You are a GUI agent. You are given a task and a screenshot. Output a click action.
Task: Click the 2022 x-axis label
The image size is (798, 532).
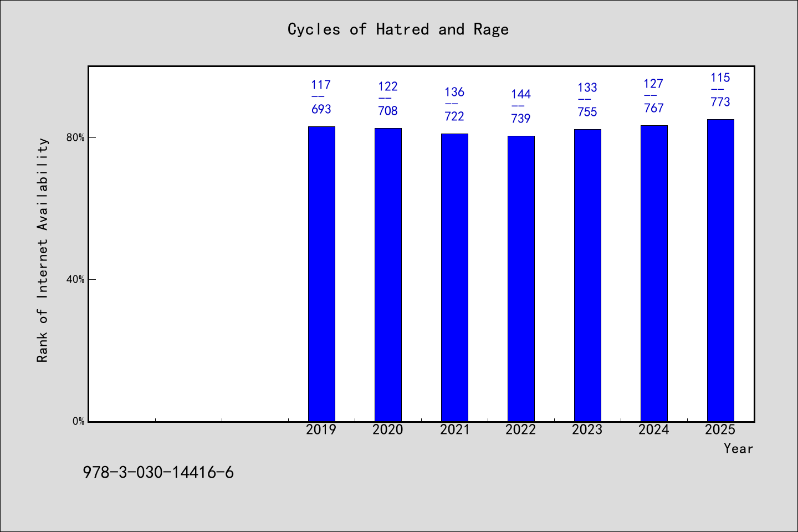521,429
